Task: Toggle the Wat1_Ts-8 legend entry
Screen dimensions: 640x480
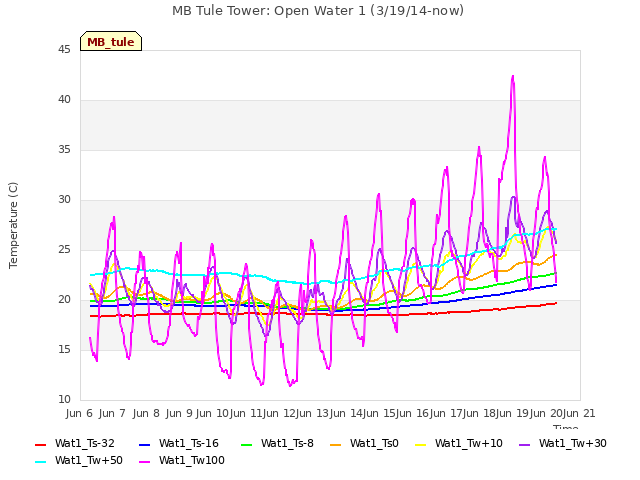Action: pos(277,444)
